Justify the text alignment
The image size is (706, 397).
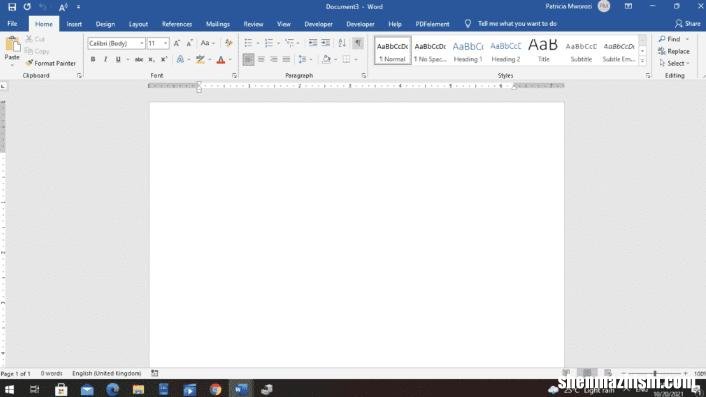click(x=286, y=59)
